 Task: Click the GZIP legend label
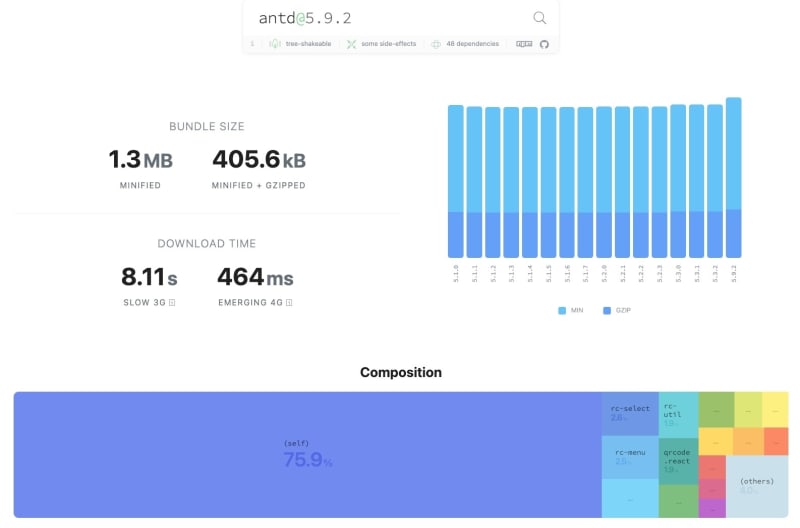point(623,310)
